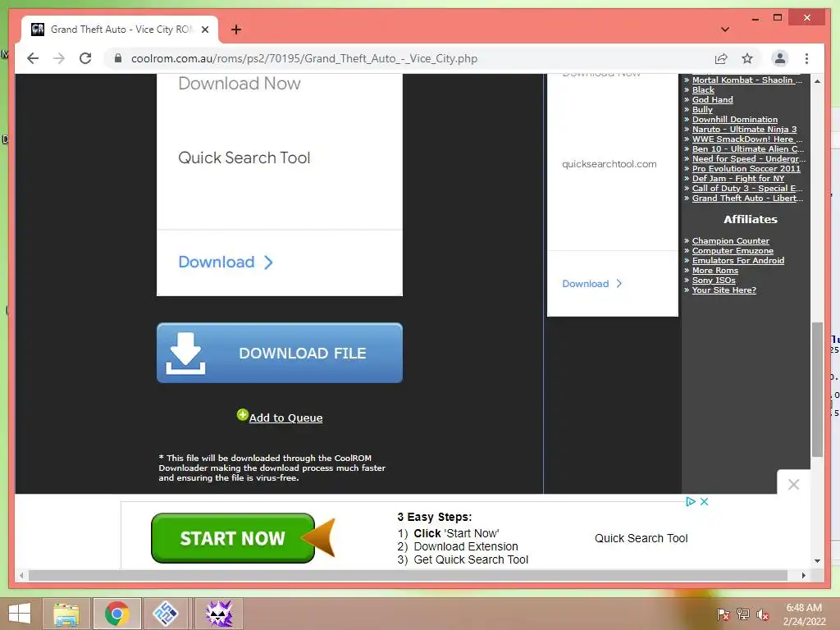
Task: Click the muted volume tray icon
Action: [763, 614]
